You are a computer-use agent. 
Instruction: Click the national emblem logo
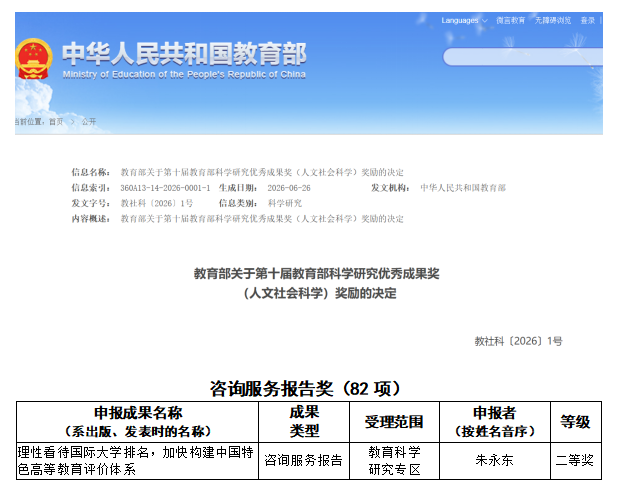point(34,59)
